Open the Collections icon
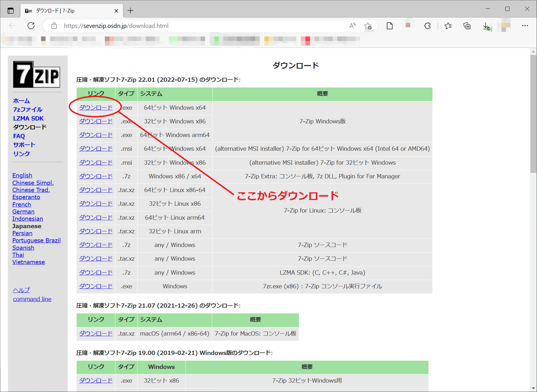 (x=467, y=26)
